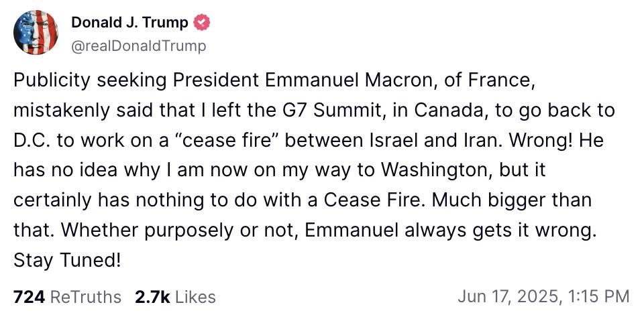
Task: Open the @realDonaldTrump handle link
Action: (138, 46)
